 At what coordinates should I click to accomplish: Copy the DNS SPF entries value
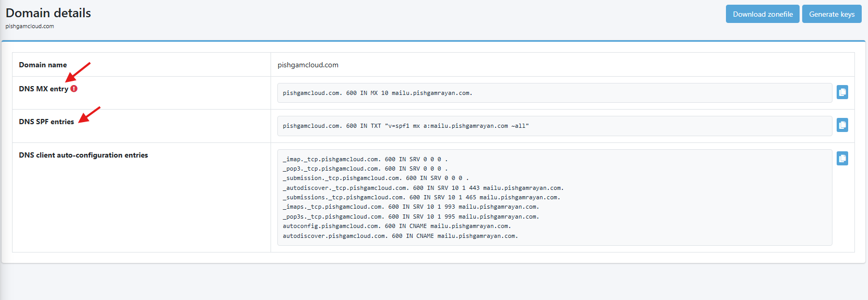click(x=842, y=125)
